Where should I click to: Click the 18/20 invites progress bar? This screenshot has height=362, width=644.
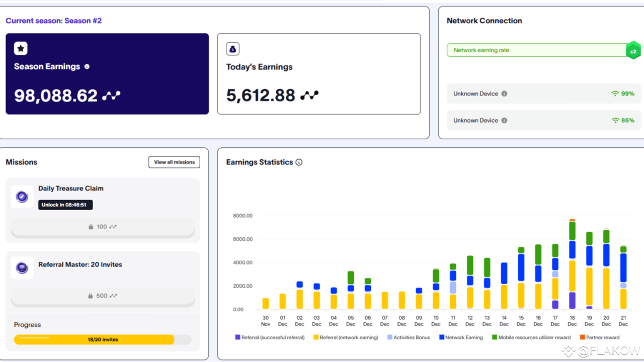103,339
